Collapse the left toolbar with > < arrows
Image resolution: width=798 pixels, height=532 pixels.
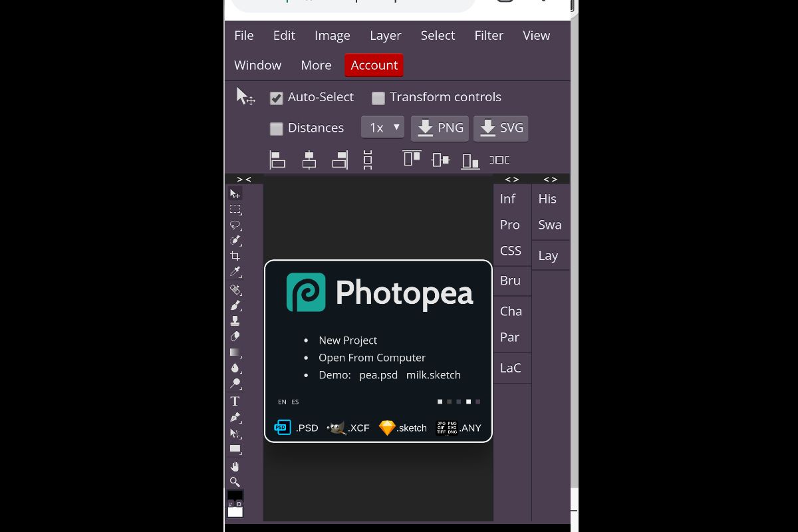coord(244,179)
